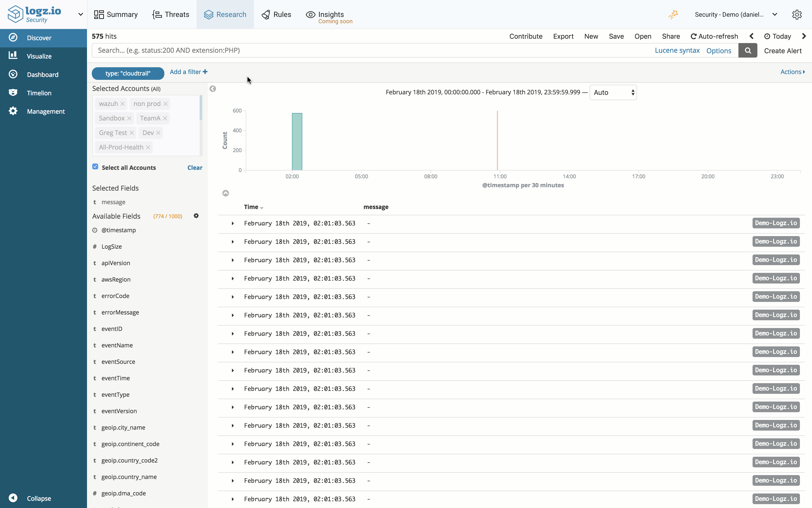Expand the second log row
The height and width of the screenshot is (508, 812).
coord(232,242)
